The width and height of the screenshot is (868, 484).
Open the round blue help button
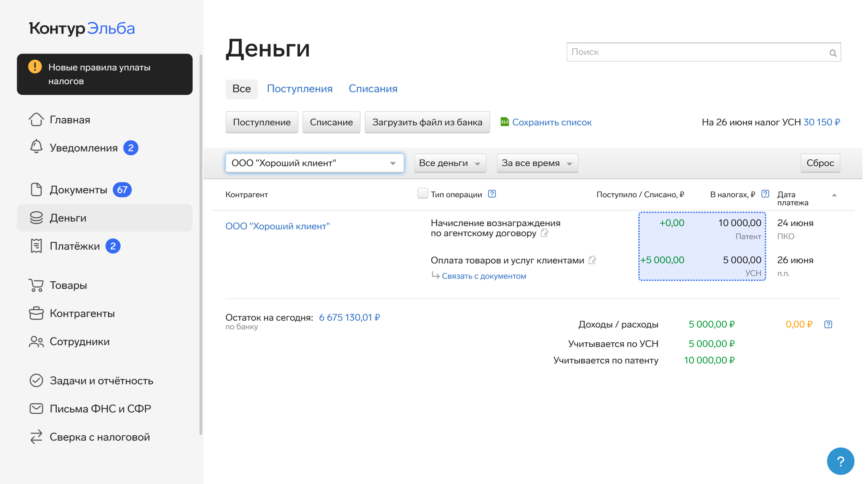coord(841,461)
